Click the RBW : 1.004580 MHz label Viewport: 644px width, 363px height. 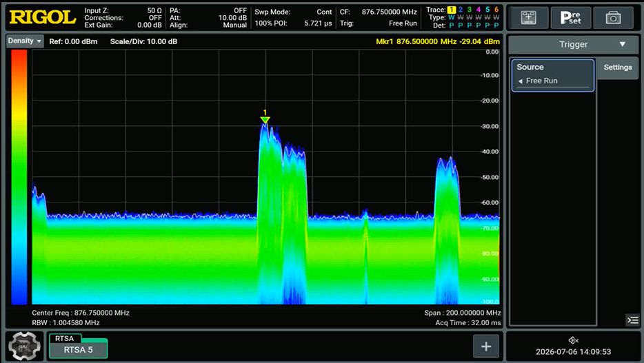coord(66,323)
